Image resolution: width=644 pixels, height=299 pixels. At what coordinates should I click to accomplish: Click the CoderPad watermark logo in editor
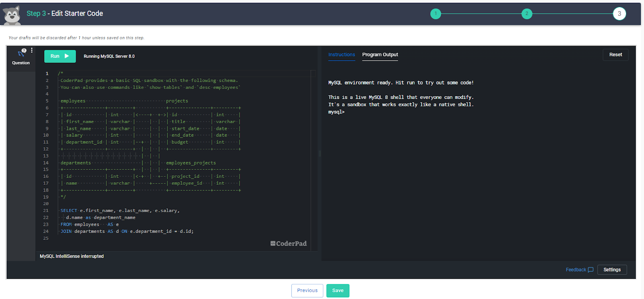point(289,243)
